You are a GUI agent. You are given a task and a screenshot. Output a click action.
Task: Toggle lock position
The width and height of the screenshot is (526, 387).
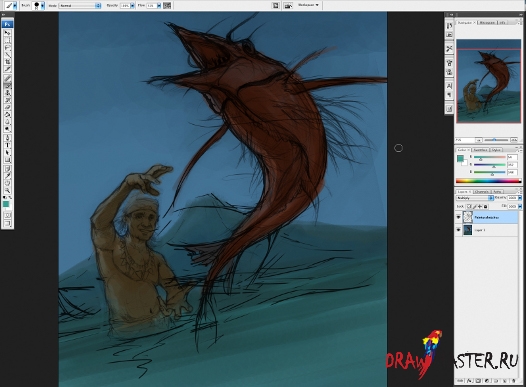coord(480,207)
